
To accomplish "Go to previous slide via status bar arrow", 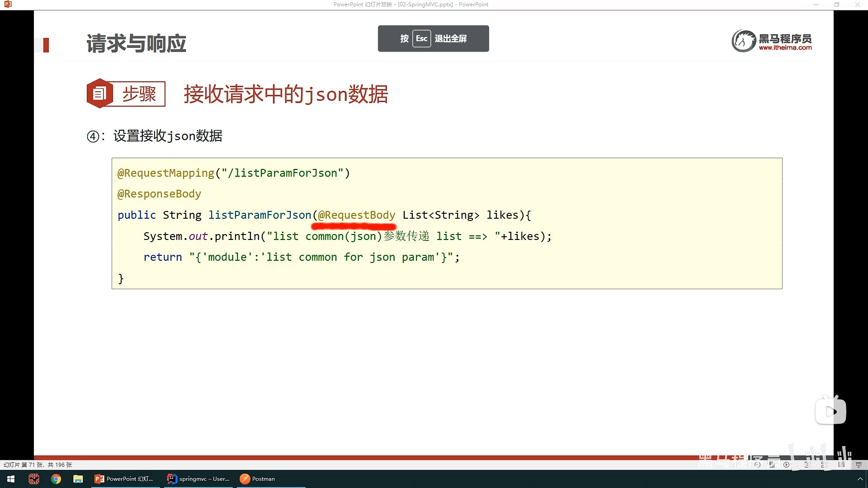I will click(x=757, y=465).
